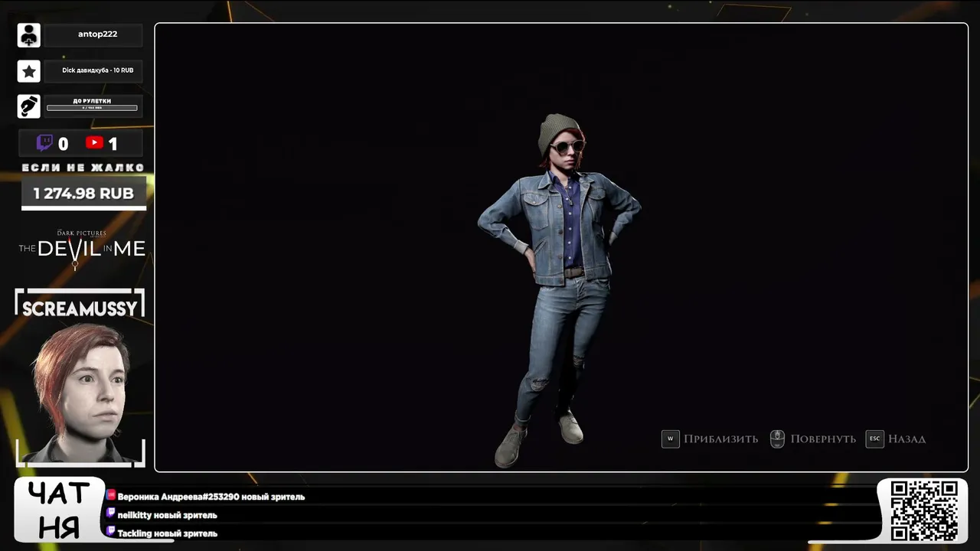Click the Приблизить zoom hint label

point(721,439)
